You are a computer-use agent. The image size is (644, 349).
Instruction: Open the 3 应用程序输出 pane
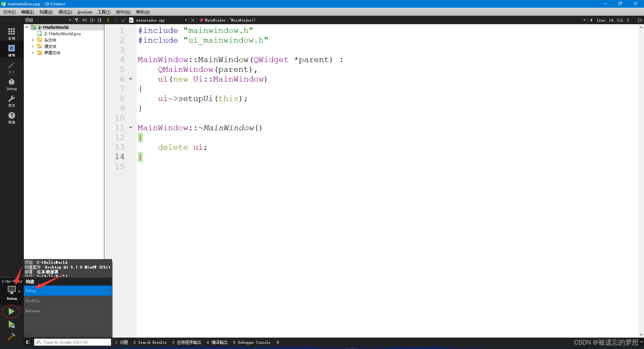tap(186, 342)
